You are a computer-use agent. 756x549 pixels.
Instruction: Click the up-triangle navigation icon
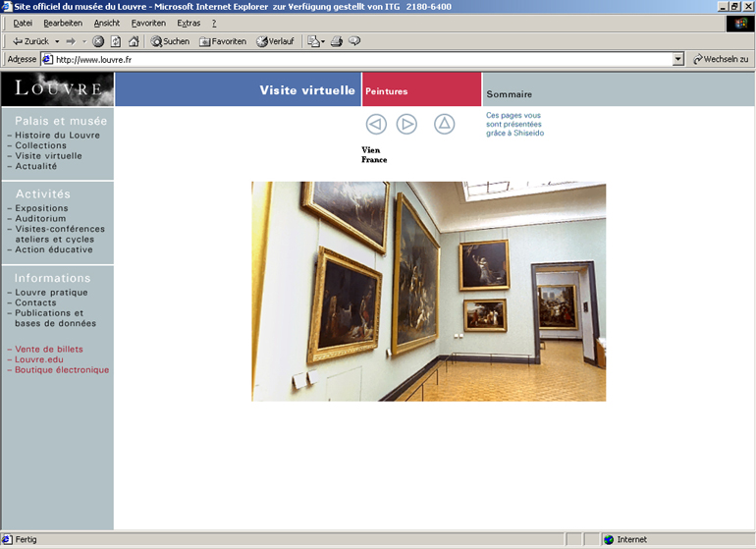(x=445, y=124)
